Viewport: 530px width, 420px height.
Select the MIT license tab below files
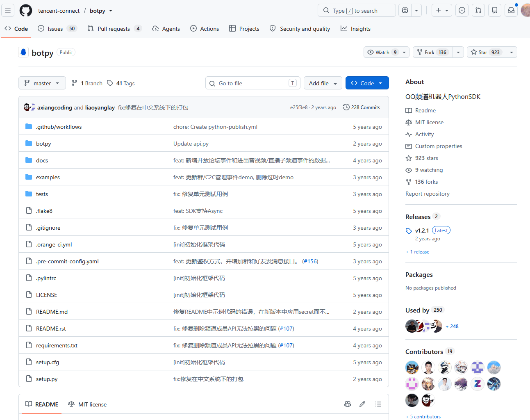click(87, 404)
